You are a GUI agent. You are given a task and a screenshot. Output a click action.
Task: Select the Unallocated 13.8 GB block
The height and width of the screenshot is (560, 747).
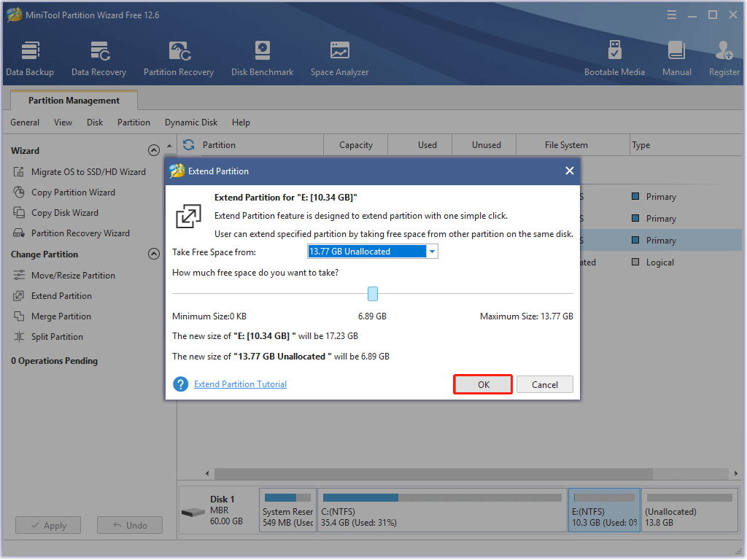(689, 510)
